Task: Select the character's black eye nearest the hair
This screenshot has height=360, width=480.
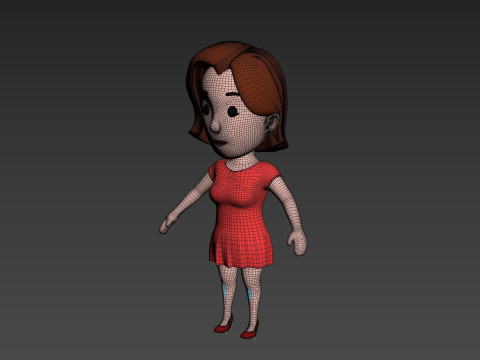Action: coord(233,111)
